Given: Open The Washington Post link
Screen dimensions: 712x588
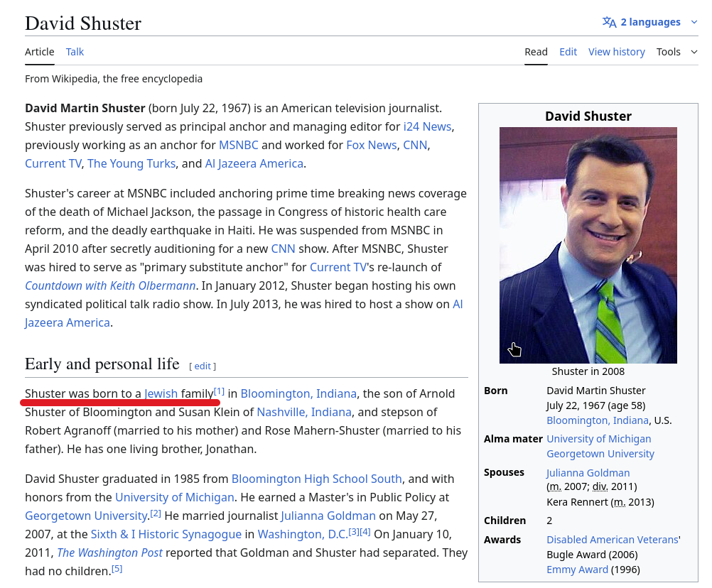Looking at the screenshot, I should coord(109,553).
